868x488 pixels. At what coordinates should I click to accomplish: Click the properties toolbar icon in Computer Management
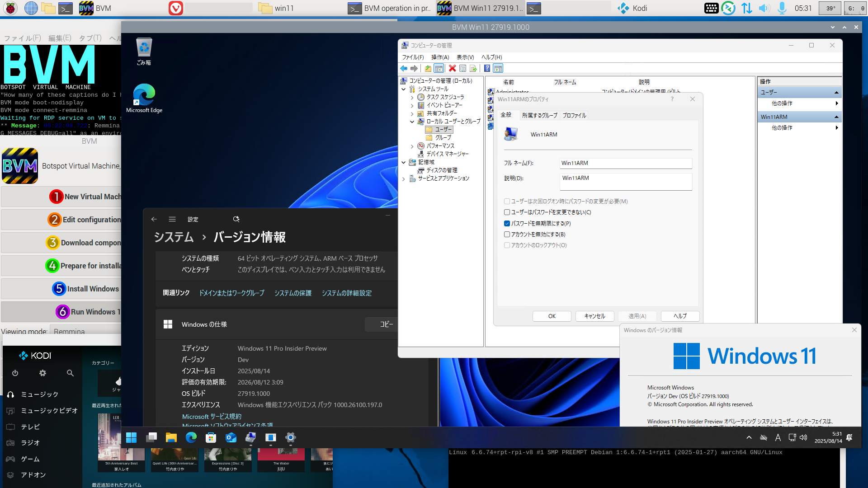click(x=462, y=68)
